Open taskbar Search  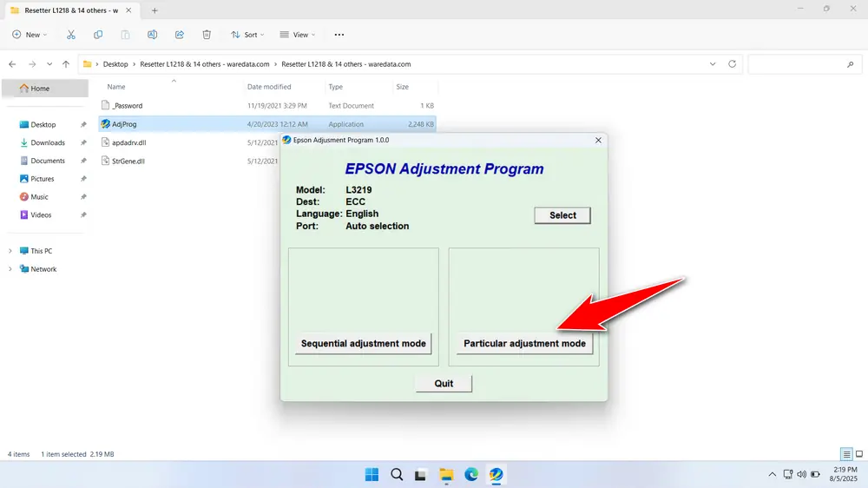coord(397,475)
